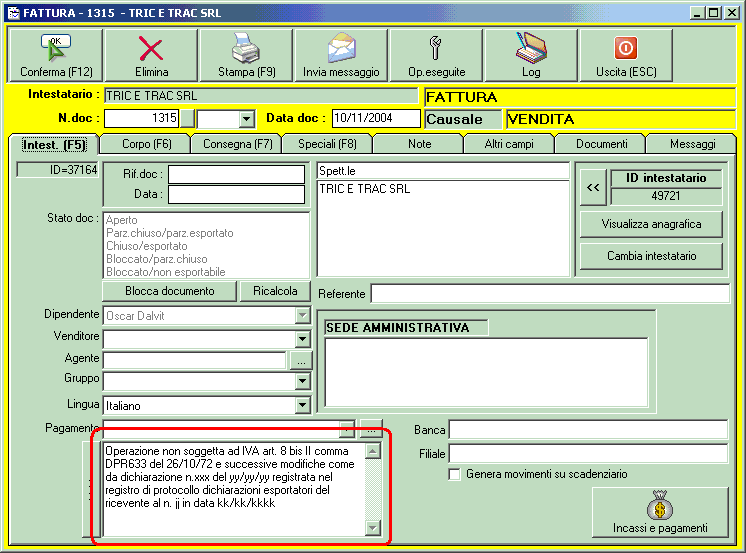Click the Intestatario field TRIC E TRAC SRL
This screenshot has height=553, width=746.
pos(261,96)
